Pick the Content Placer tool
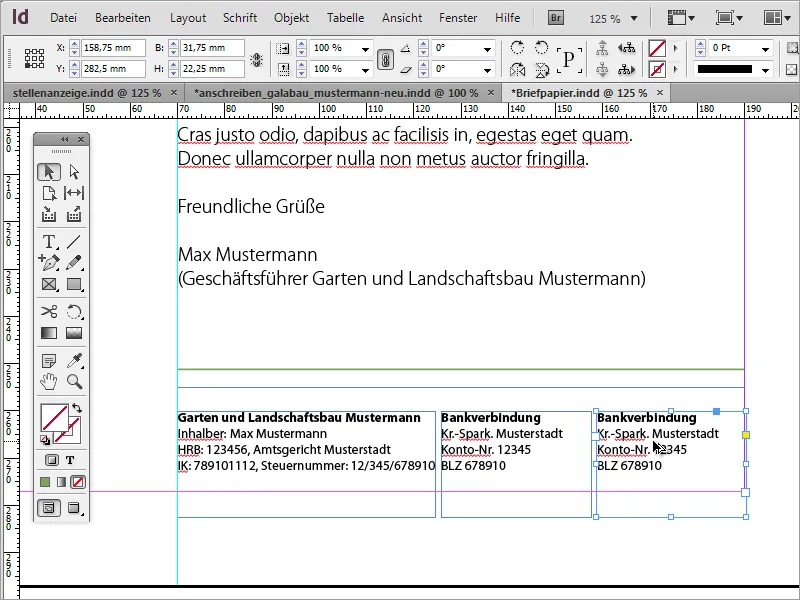 74,214
